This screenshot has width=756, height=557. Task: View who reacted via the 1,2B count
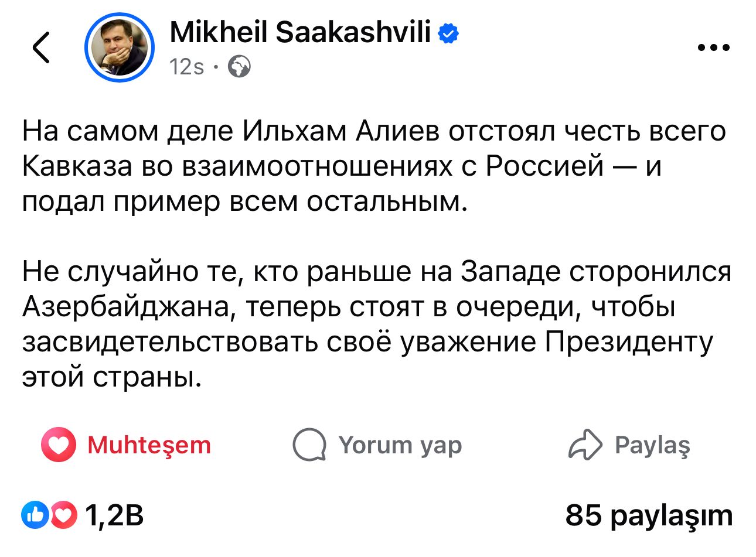(x=115, y=515)
